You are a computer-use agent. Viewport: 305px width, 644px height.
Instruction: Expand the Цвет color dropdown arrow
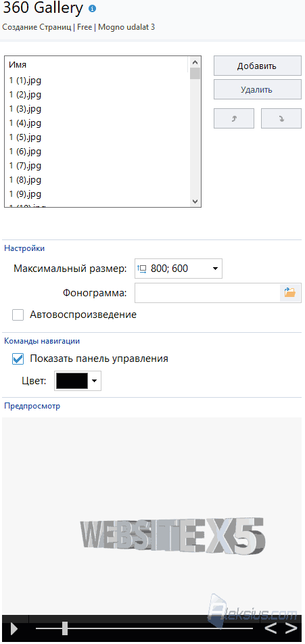click(x=95, y=381)
